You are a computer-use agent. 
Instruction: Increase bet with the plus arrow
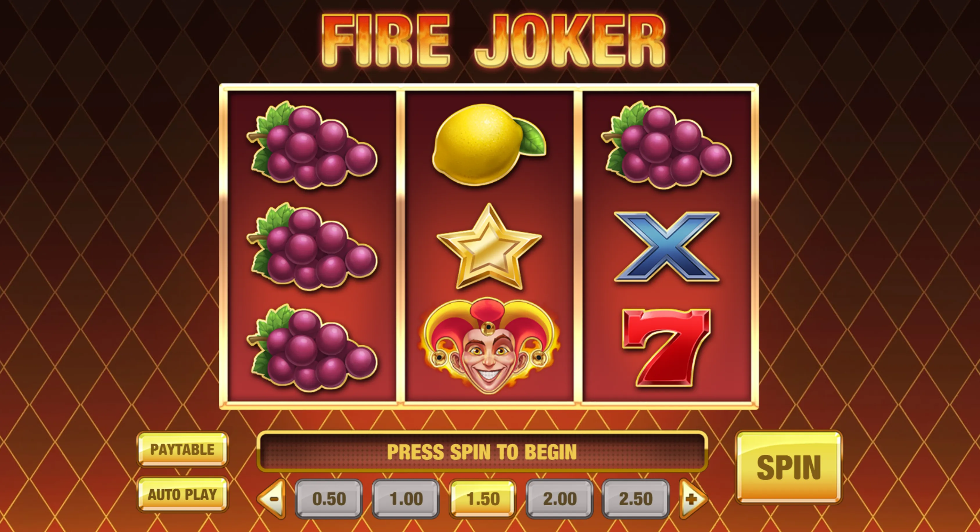pos(693,499)
